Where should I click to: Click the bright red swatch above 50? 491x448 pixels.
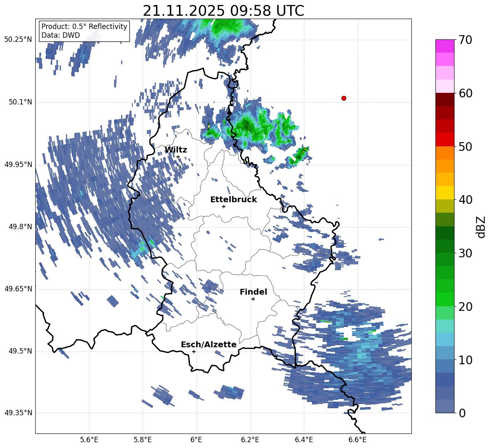(x=445, y=140)
